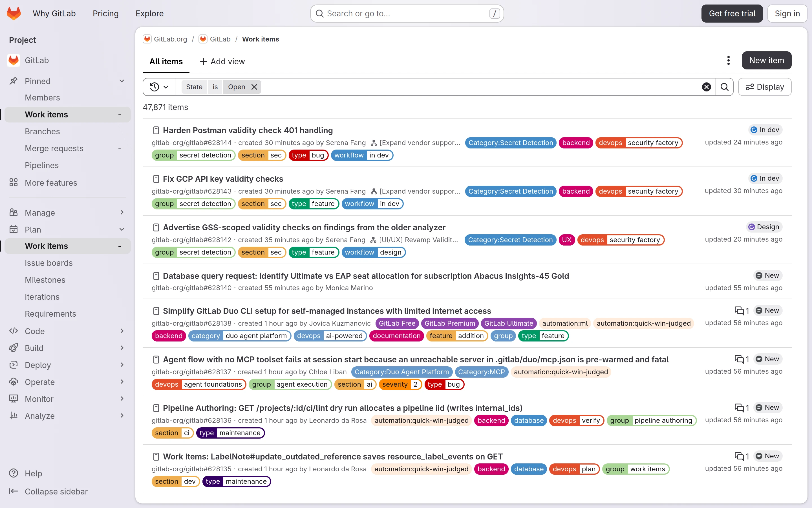Expand the Deploy section chevron
The image size is (812, 508).
pos(122,365)
